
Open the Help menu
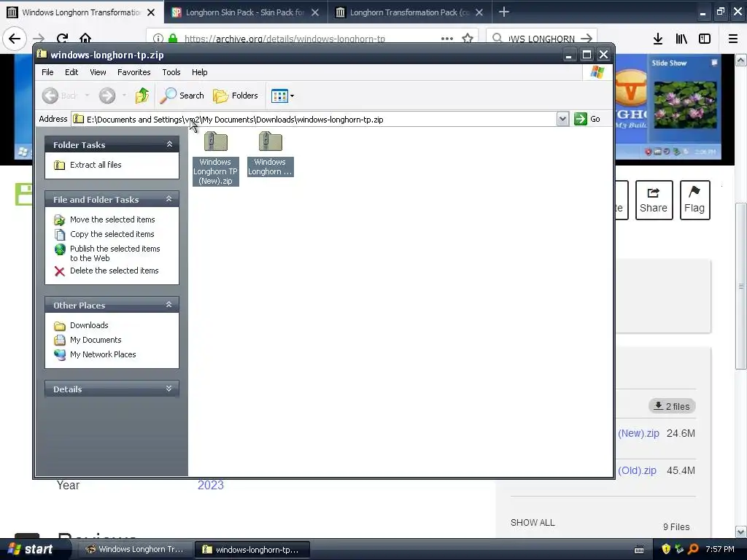[200, 72]
